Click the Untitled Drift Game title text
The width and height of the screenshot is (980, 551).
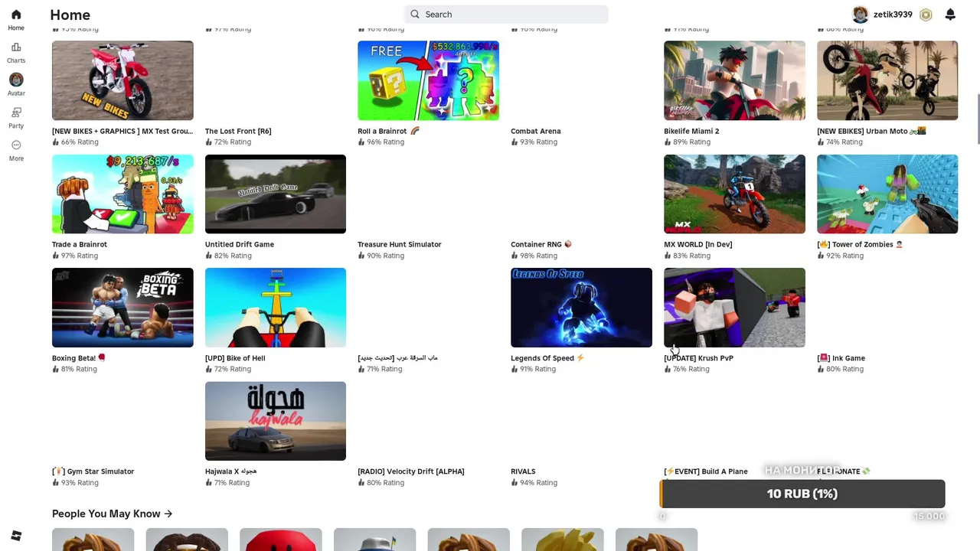point(240,244)
